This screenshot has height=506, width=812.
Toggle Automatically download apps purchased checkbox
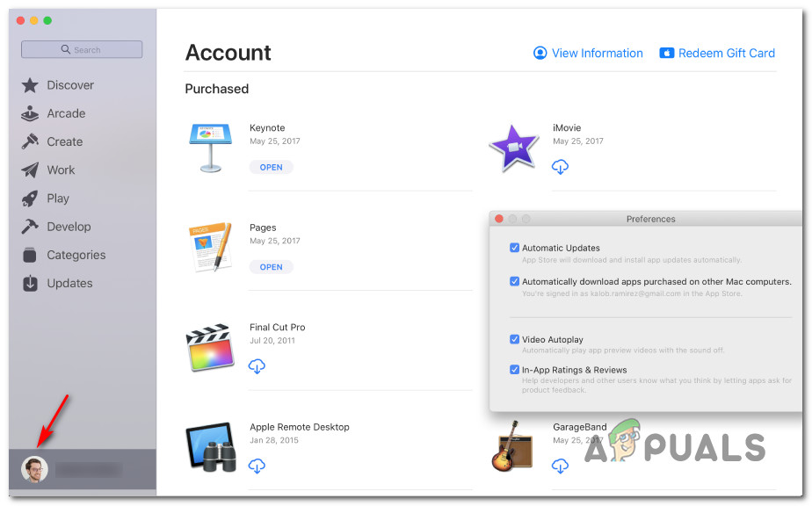(x=514, y=281)
